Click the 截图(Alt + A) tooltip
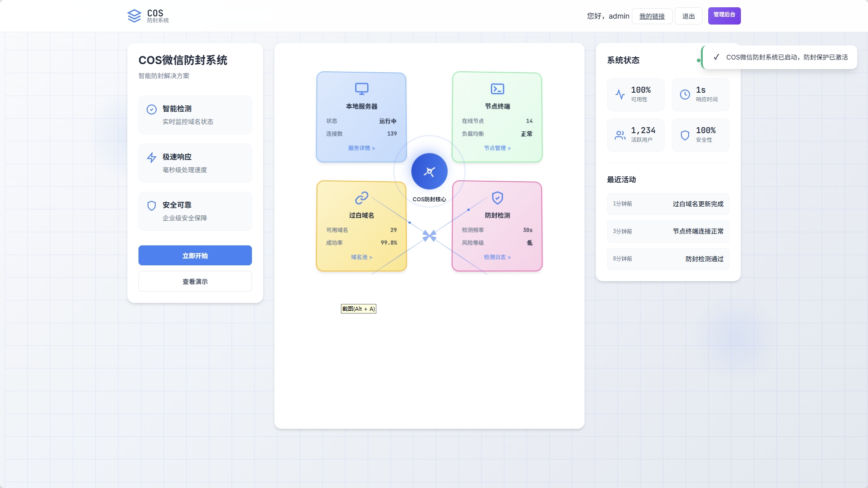Screen dimensions: 868x488 click(359, 309)
